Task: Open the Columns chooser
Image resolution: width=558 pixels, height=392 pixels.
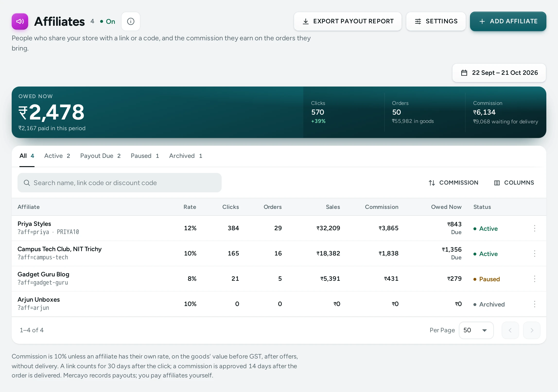Action: coord(514,183)
